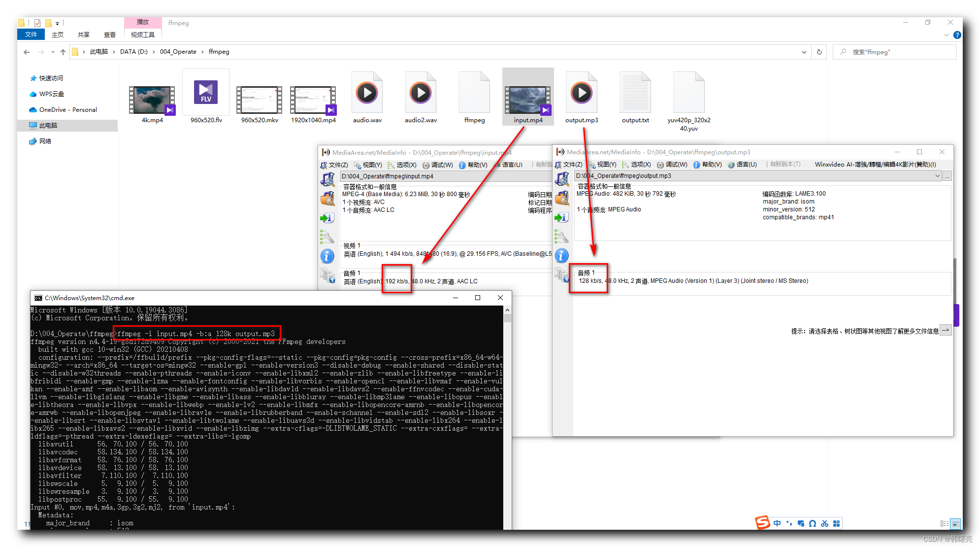Open 调试(W) menu in output.mp3 MediaInfo window

click(672, 165)
